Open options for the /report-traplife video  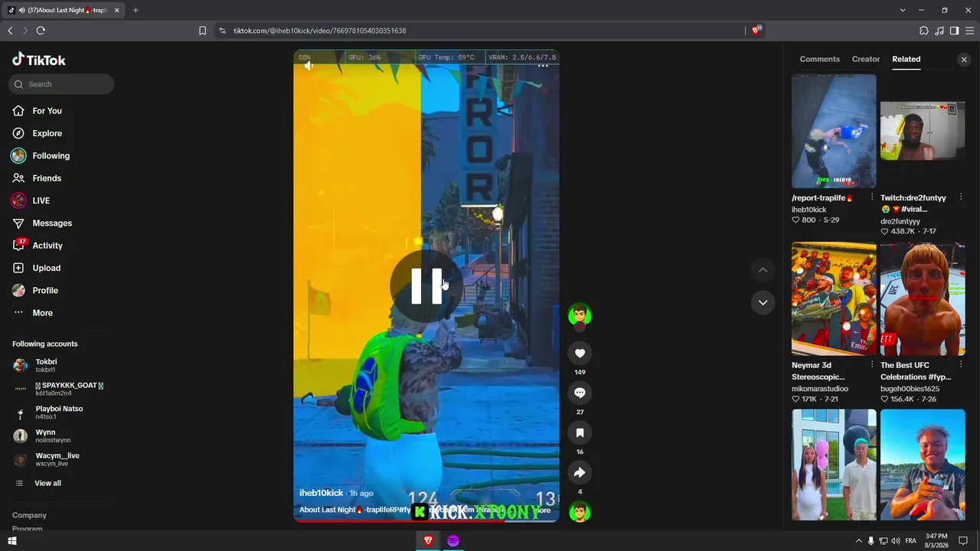click(x=872, y=197)
